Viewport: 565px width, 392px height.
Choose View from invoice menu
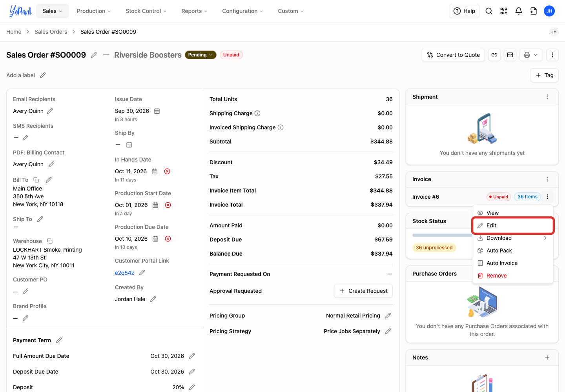pyautogui.click(x=513, y=213)
